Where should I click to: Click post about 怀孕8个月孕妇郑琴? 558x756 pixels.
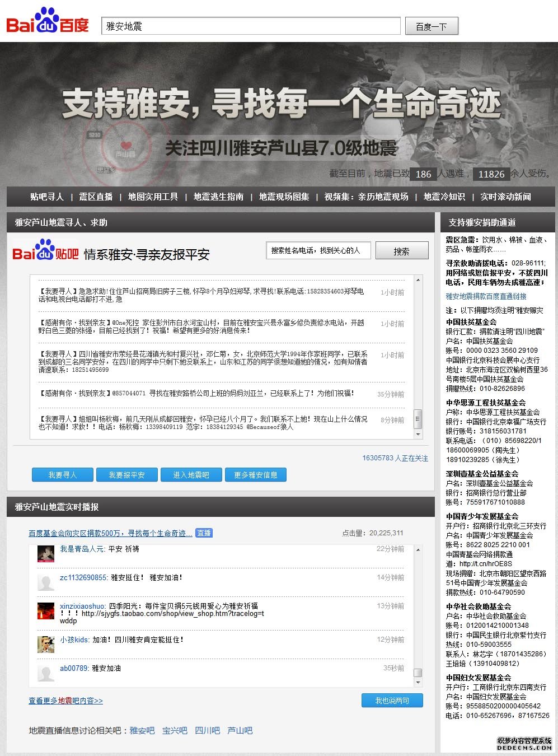tap(201, 295)
